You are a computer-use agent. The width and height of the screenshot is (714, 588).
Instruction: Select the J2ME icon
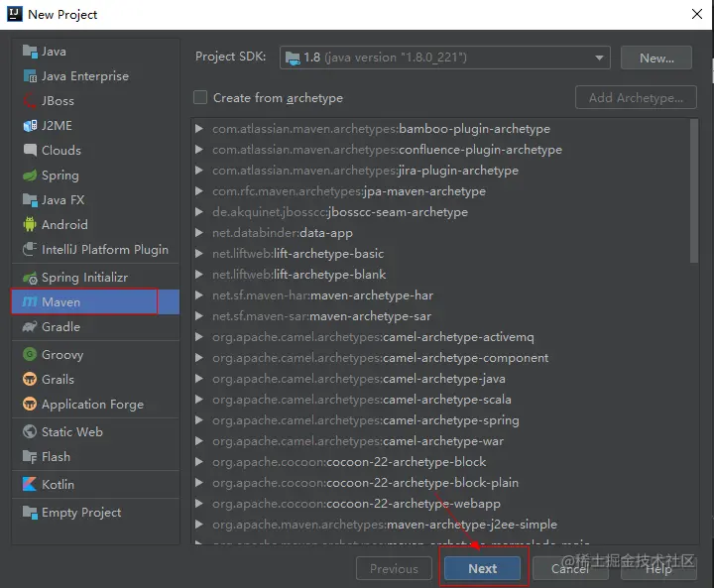pyautogui.click(x=30, y=125)
